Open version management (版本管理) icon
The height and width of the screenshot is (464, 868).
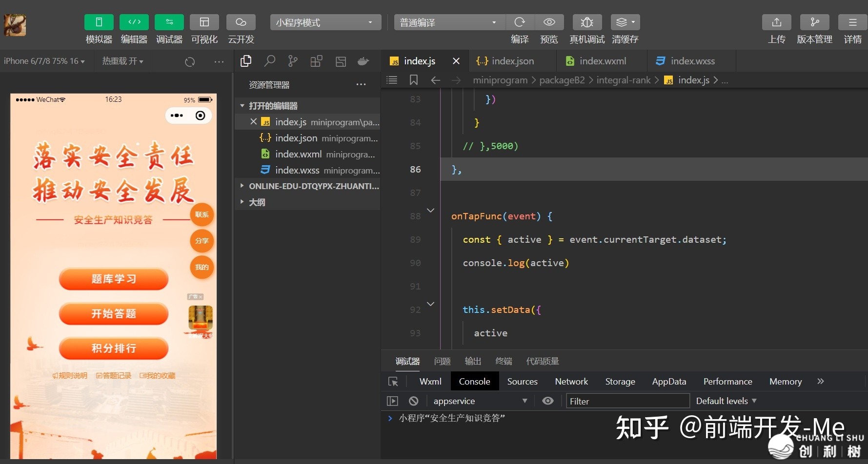pyautogui.click(x=815, y=22)
